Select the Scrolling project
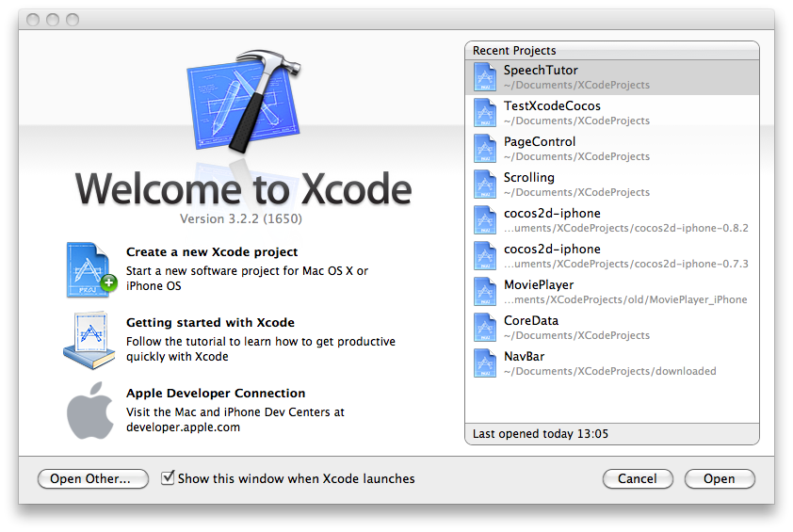Screen dimensions: 793x532 (x=612, y=185)
